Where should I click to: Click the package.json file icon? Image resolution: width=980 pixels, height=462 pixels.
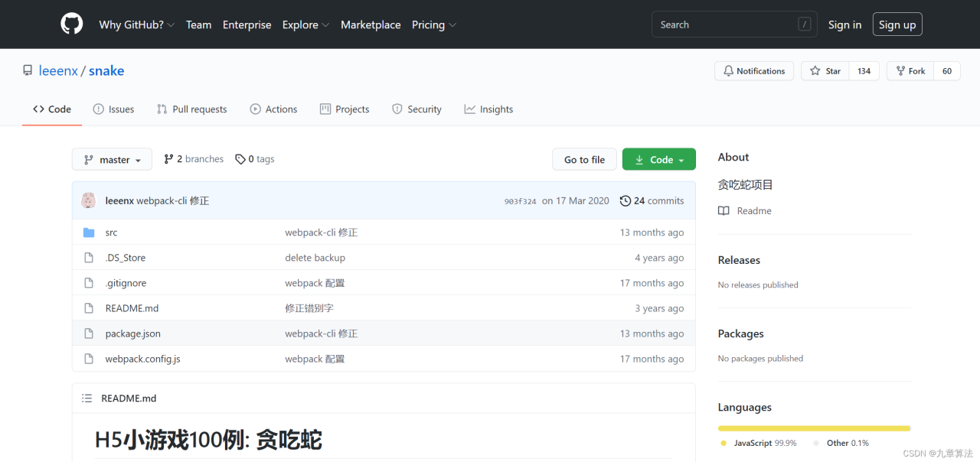(x=89, y=333)
